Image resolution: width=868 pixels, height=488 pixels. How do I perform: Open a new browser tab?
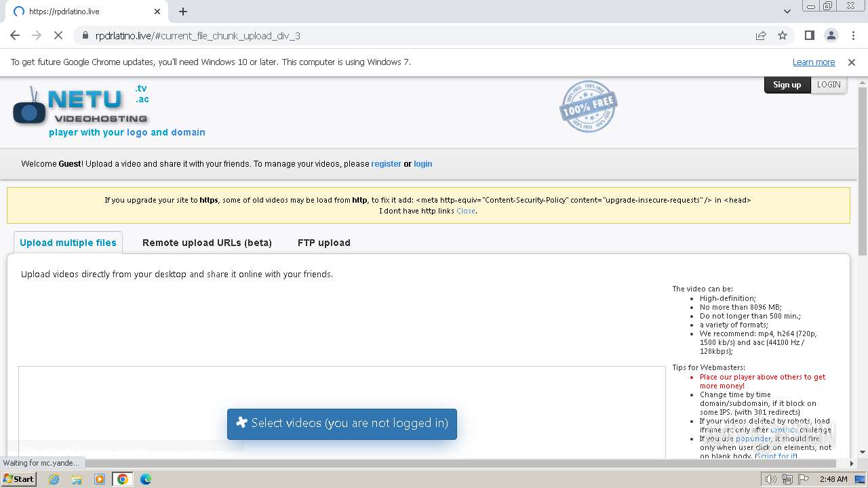pos(183,12)
